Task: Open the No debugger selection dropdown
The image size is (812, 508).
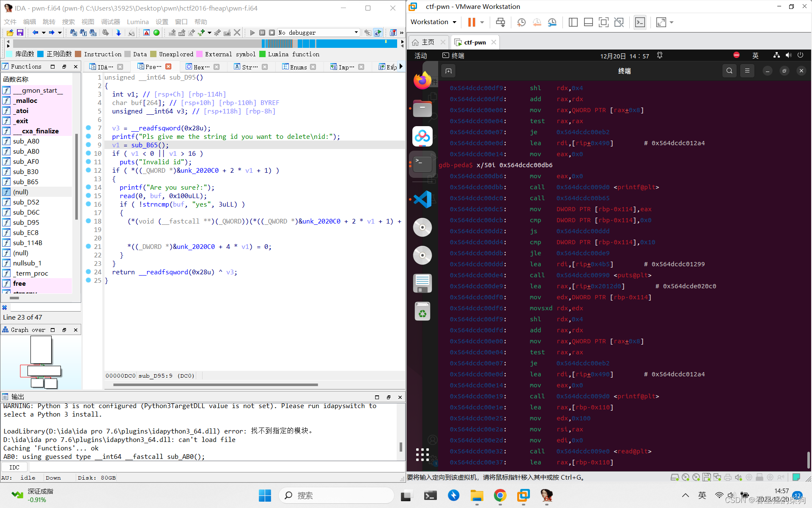Action: [356, 33]
